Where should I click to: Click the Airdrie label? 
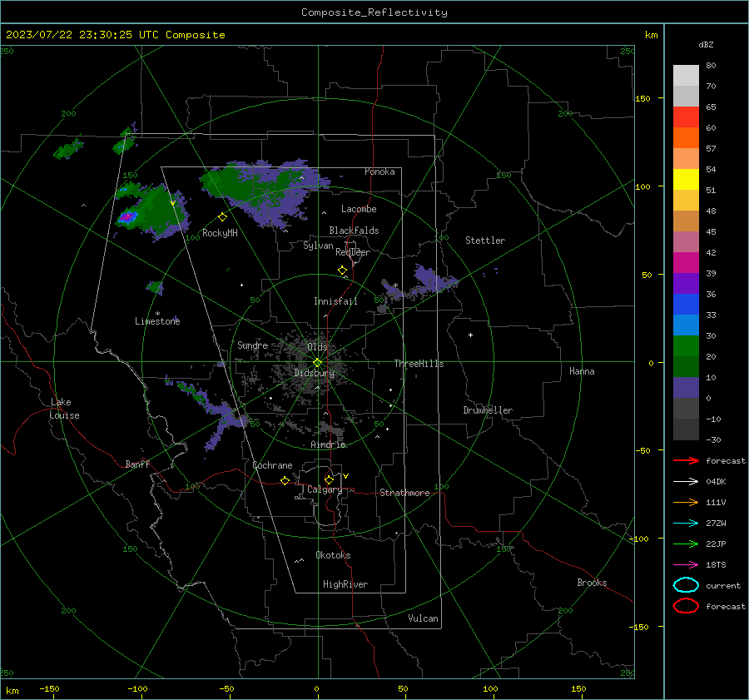click(328, 444)
